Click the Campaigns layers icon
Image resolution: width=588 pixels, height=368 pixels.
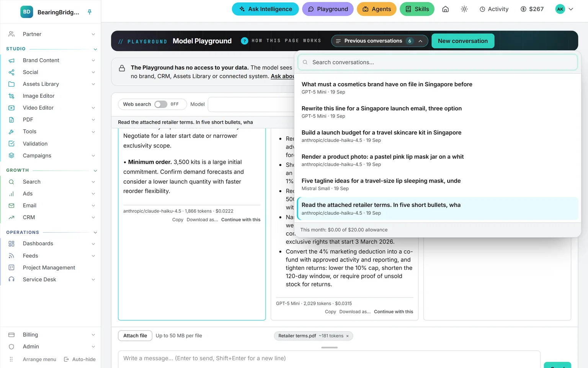tap(11, 156)
